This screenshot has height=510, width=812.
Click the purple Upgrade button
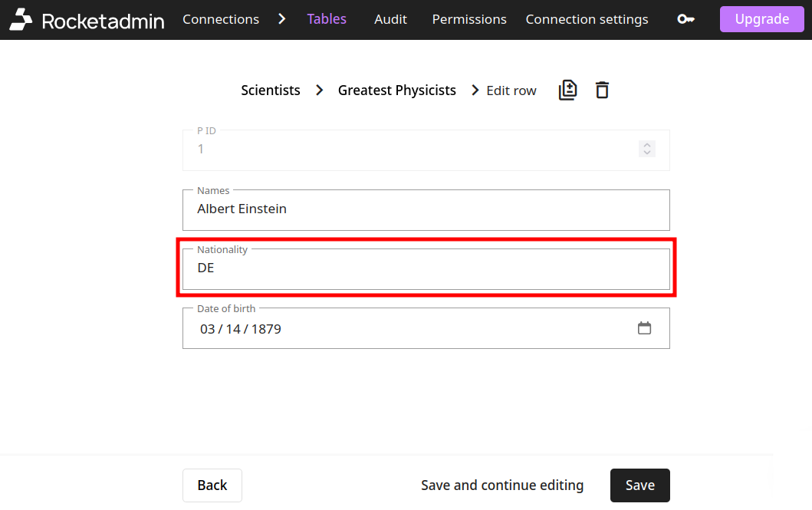(761, 19)
